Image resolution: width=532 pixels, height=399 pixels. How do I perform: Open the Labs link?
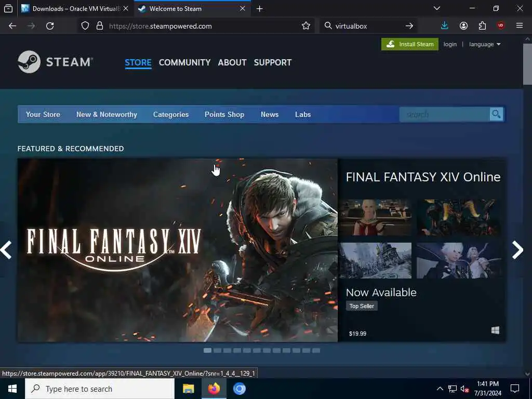pos(303,114)
